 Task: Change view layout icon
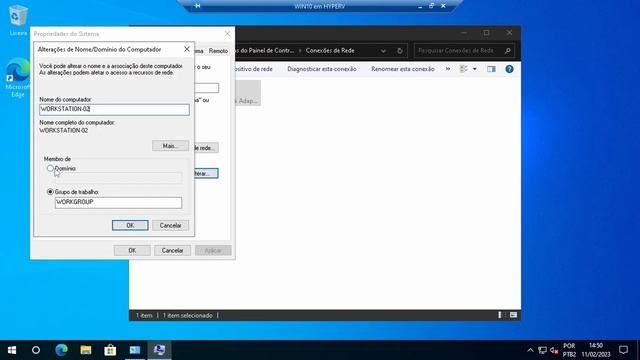click(464, 69)
